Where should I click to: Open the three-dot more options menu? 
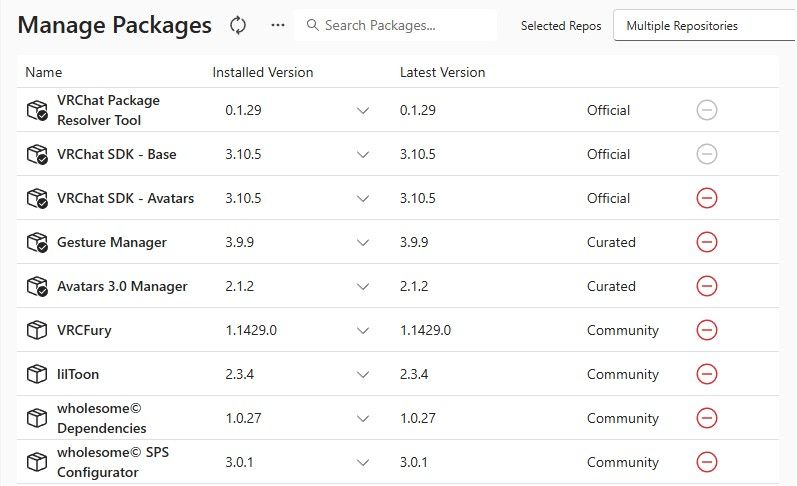[x=278, y=25]
